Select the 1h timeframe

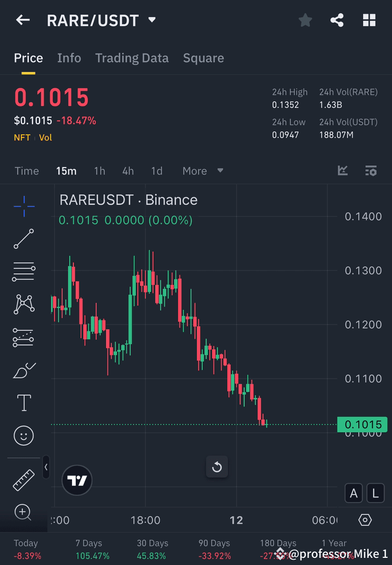click(x=99, y=171)
